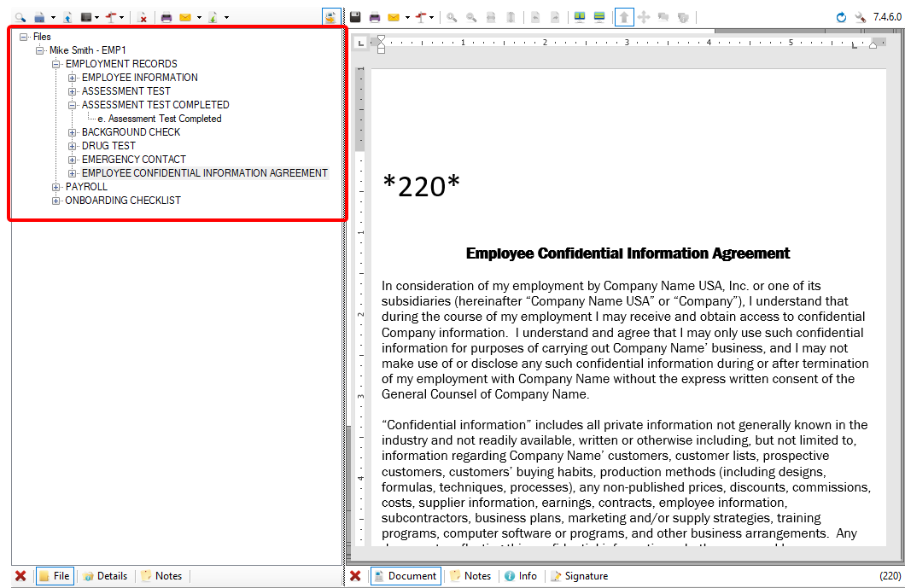Click the zoom out magnifier icon
This screenshot has width=905, height=588.
point(471,17)
